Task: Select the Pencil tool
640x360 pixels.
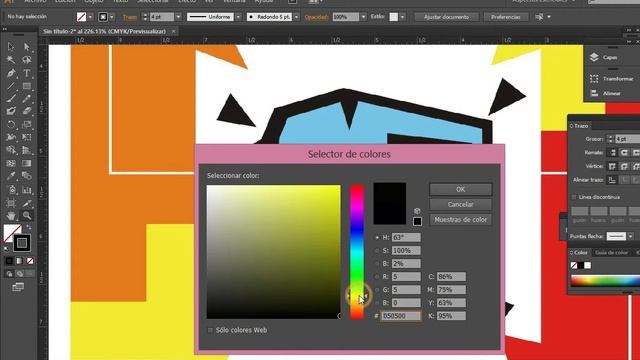Action: tap(27, 98)
